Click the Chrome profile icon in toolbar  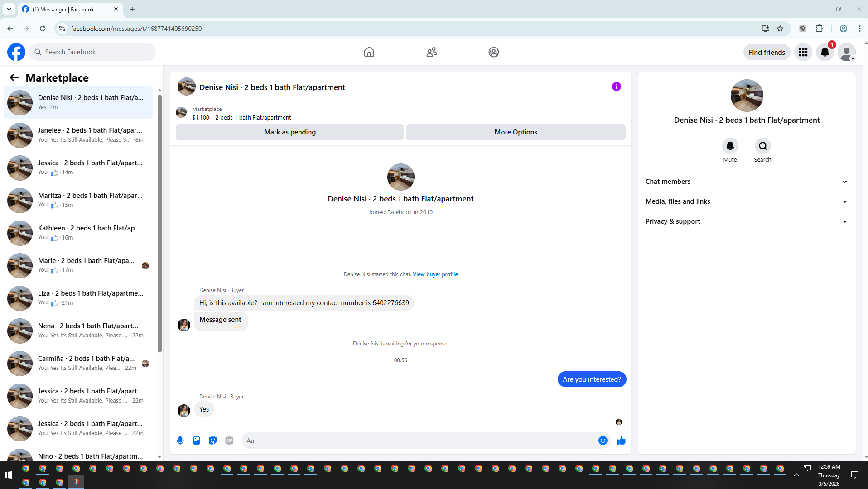click(x=844, y=29)
